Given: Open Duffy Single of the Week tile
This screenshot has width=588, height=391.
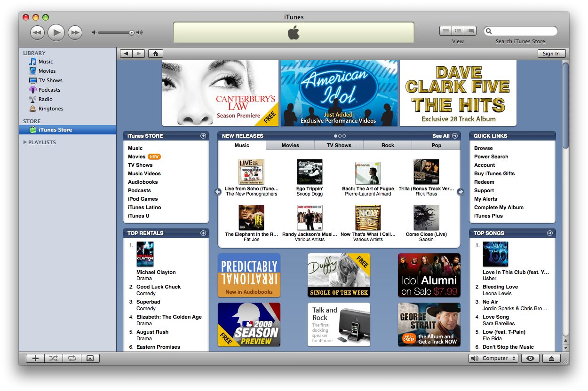Looking at the screenshot, I should (x=339, y=275).
